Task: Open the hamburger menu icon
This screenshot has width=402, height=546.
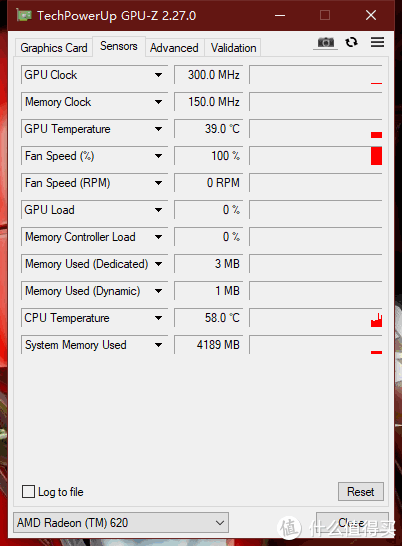Action: click(x=377, y=42)
